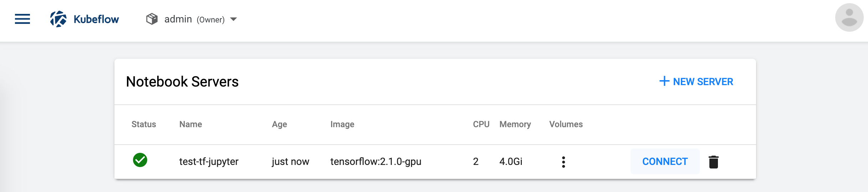Click the green running status checkmark
Image resolution: width=868 pixels, height=192 pixels.
[x=140, y=160]
